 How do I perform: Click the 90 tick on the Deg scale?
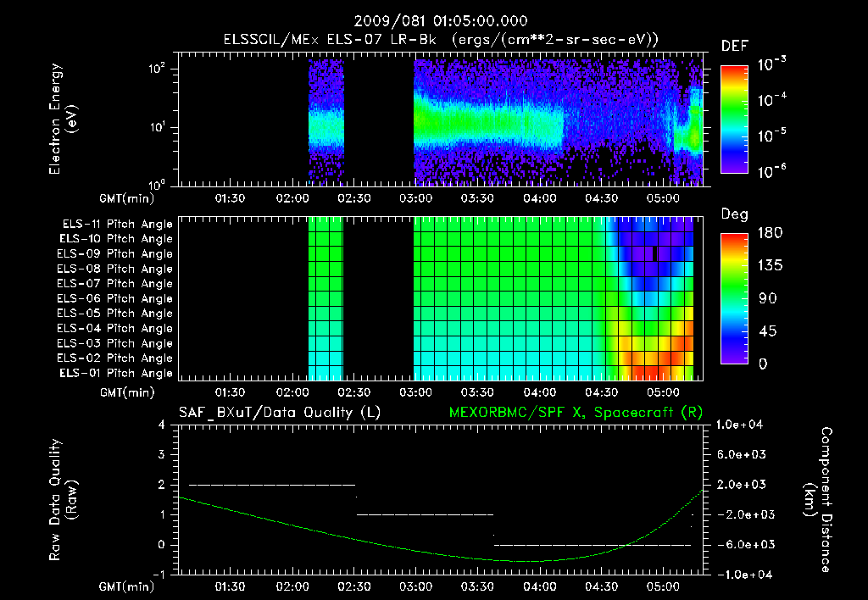[768, 298]
